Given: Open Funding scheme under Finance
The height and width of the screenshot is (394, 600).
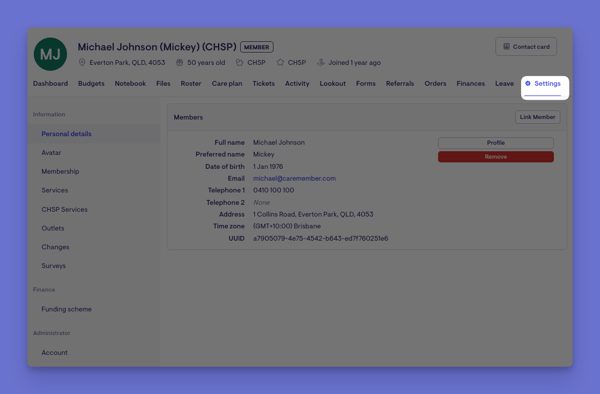Looking at the screenshot, I should click(x=67, y=309).
